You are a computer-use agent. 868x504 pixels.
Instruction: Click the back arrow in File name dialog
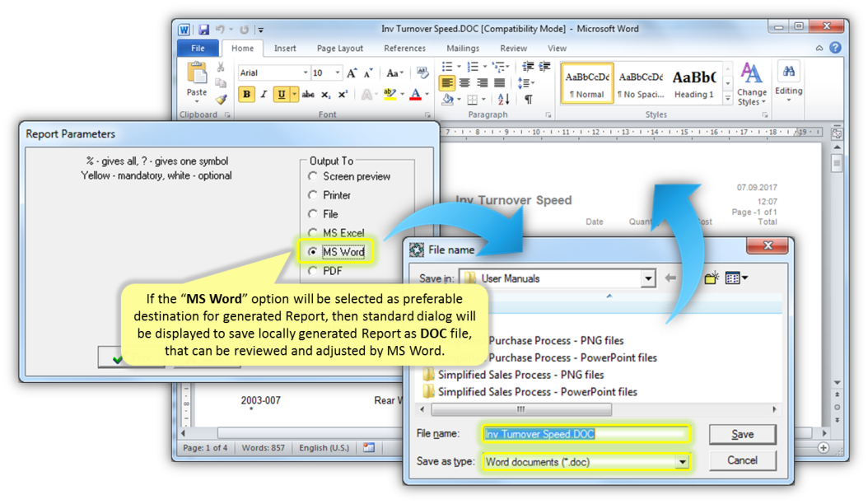coord(670,278)
